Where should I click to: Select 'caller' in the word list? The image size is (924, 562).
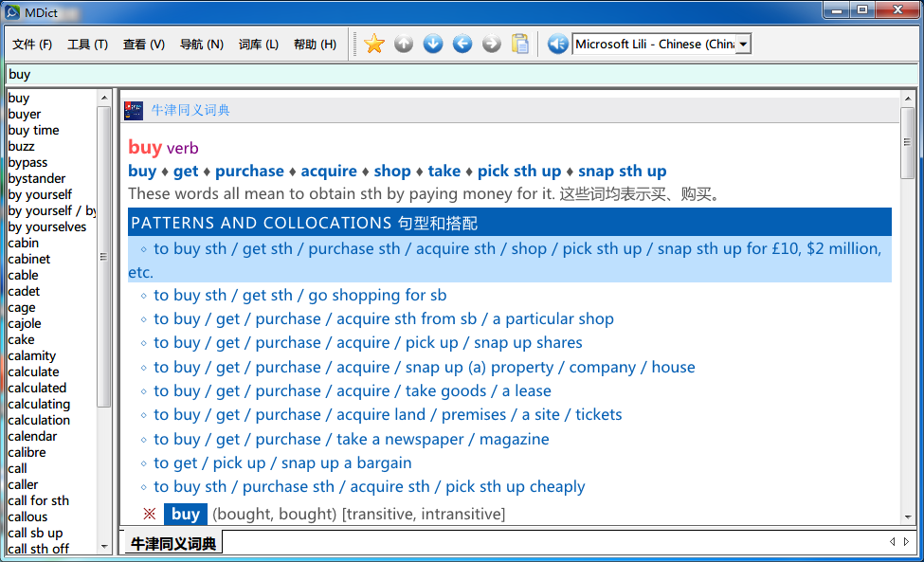(23, 484)
